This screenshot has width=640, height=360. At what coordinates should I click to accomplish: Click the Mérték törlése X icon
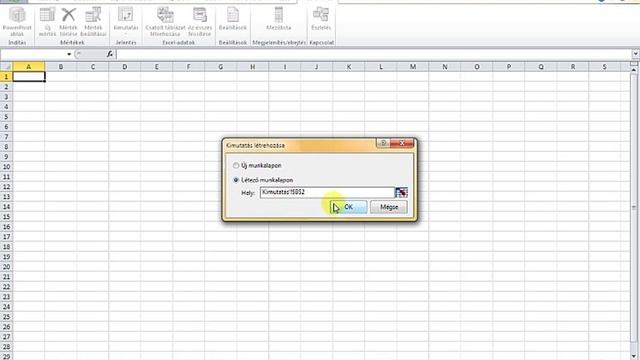click(x=69, y=21)
